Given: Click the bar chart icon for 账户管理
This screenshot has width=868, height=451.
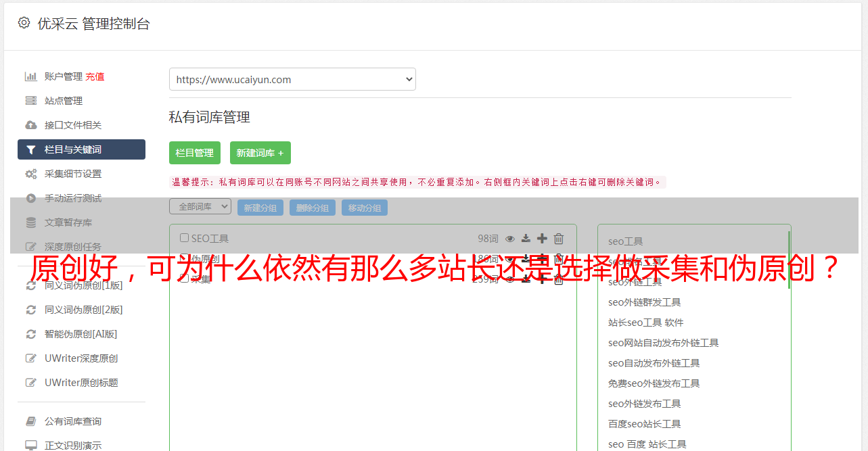Looking at the screenshot, I should tap(31, 76).
